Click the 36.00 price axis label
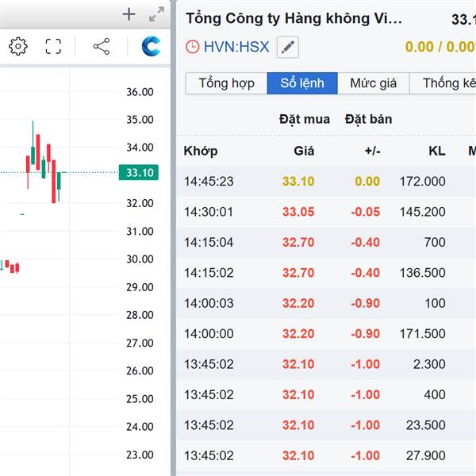The image size is (476, 476). click(x=140, y=92)
